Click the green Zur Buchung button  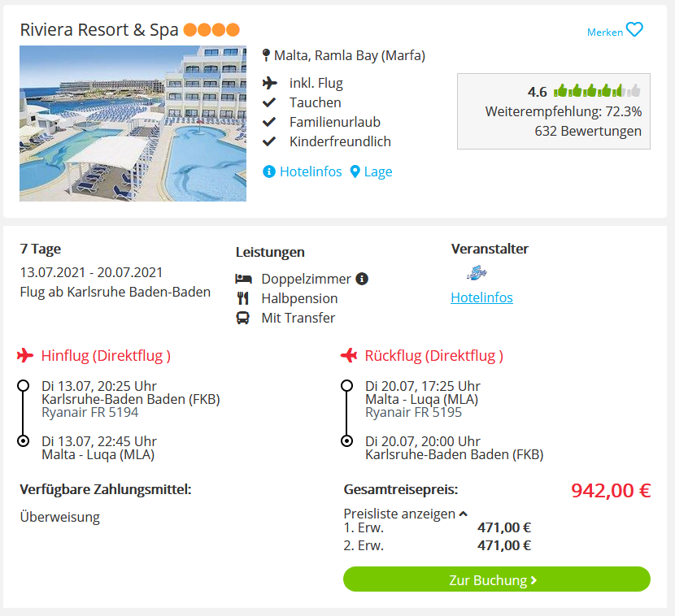pos(496,579)
